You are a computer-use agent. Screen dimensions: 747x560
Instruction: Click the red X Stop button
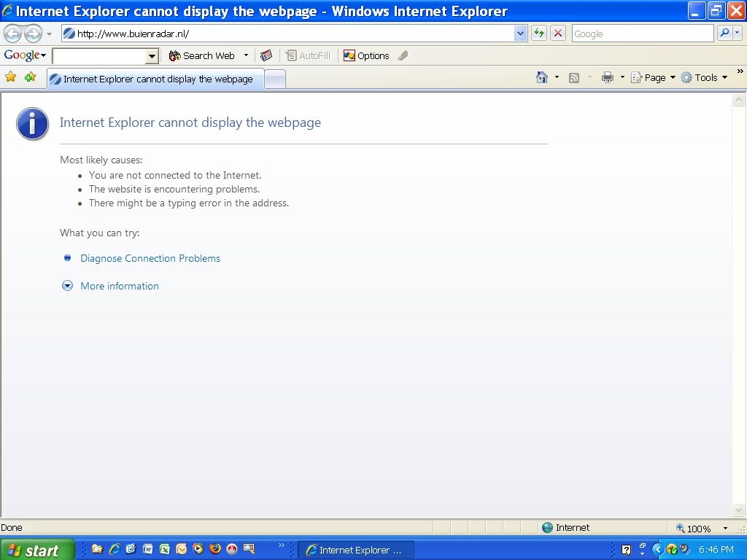558,34
